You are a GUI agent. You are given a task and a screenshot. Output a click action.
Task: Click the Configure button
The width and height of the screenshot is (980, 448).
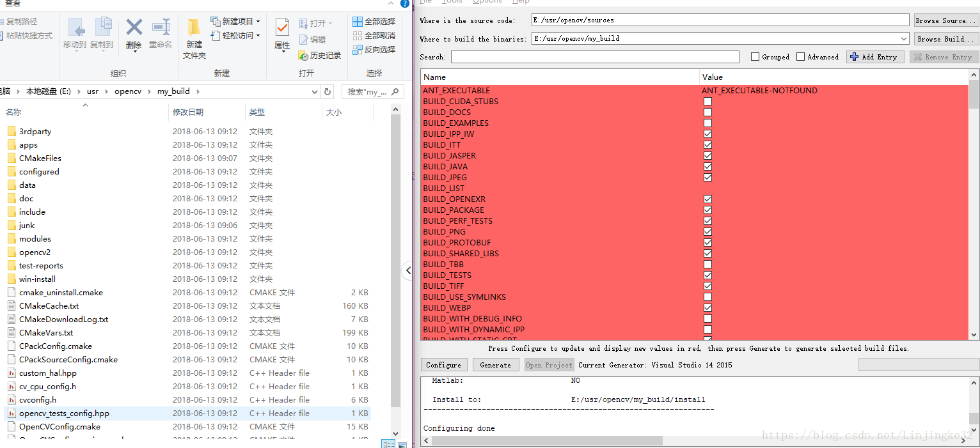[x=443, y=365]
